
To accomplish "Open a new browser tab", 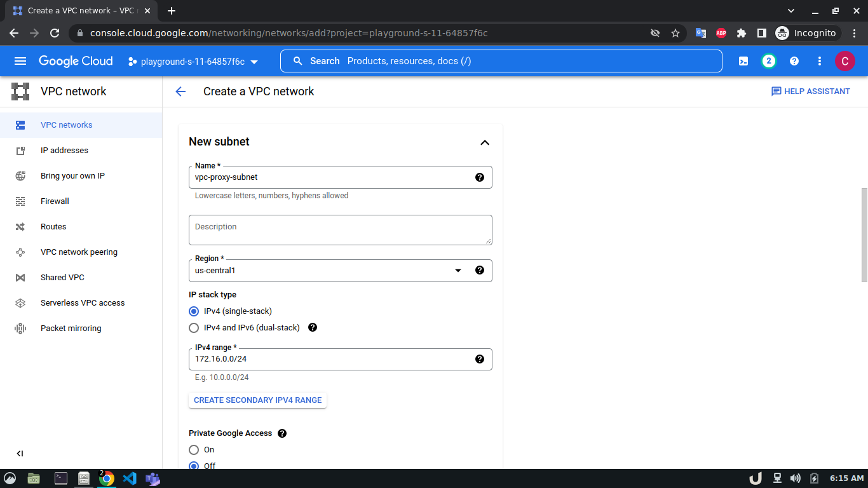I will [x=172, y=11].
